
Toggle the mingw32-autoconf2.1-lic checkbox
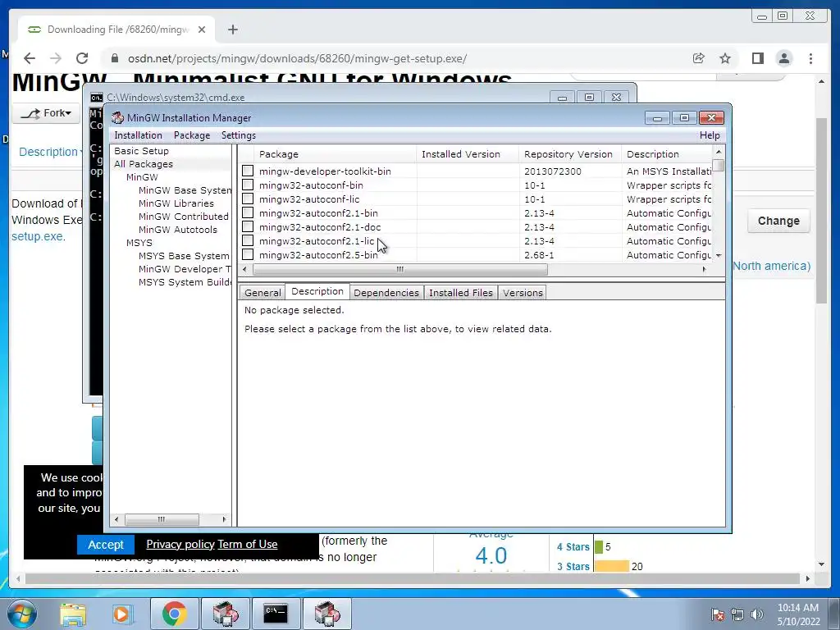(x=248, y=240)
